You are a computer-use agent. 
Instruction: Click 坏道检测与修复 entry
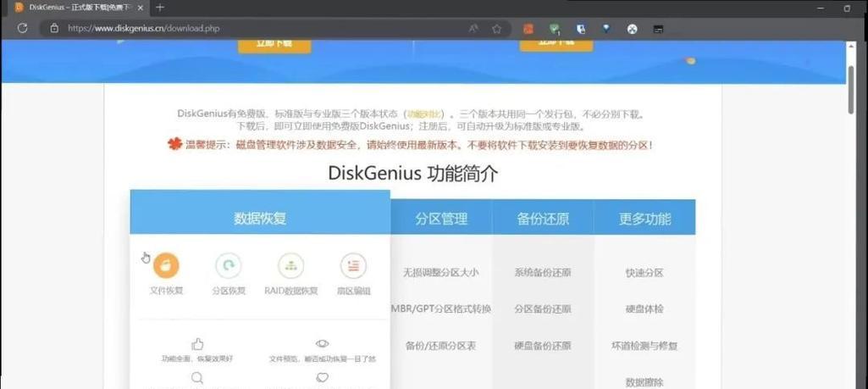[x=644, y=346]
